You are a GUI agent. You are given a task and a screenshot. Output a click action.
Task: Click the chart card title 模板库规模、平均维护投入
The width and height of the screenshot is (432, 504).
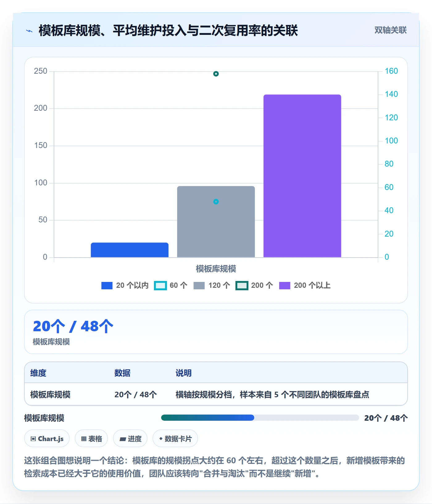pyautogui.click(x=168, y=31)
